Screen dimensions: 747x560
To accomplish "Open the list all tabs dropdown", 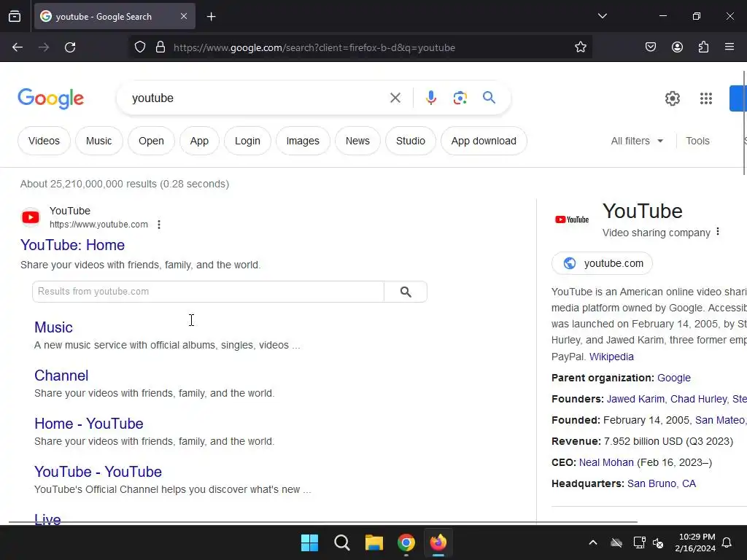I will click(x=602, y=16).
